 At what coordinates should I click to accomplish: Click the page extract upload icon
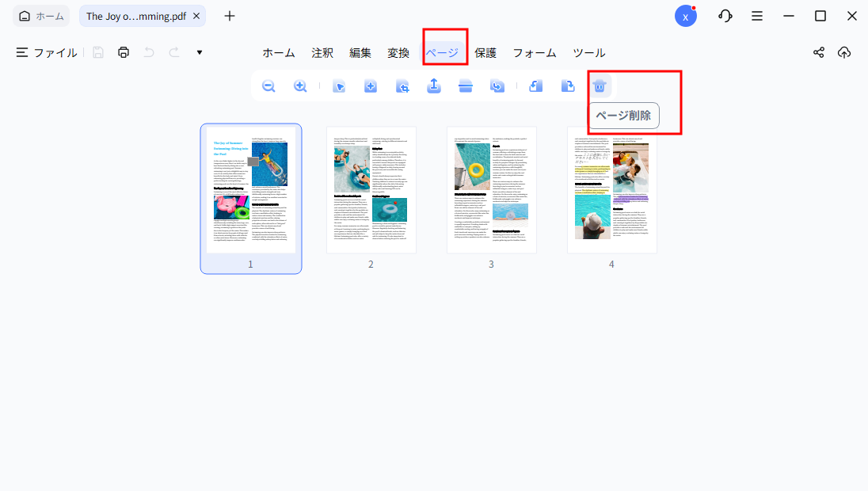point(433,86)
